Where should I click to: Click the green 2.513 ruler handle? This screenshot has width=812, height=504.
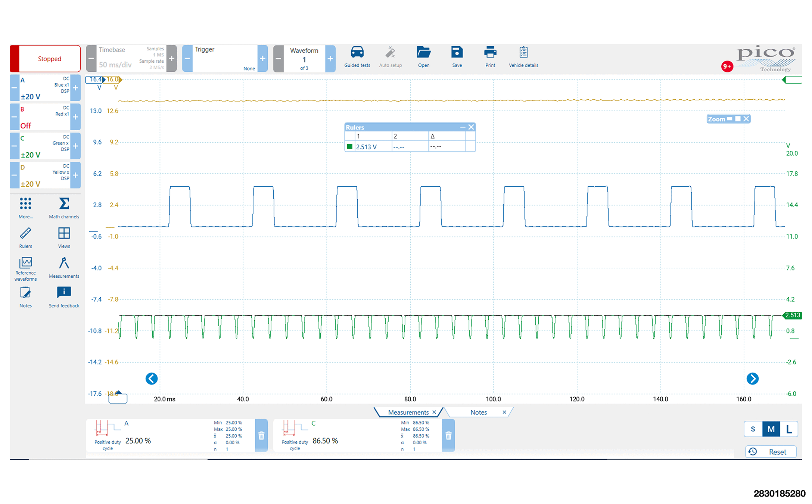[792, 315]
